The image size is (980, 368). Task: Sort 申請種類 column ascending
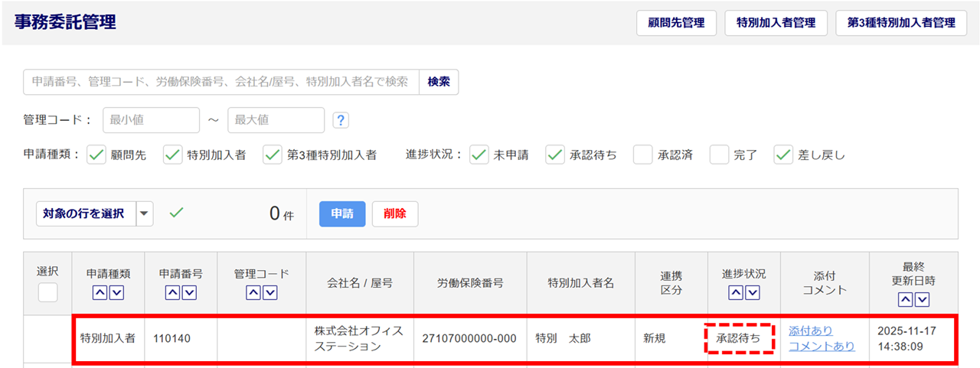(100, 292)
